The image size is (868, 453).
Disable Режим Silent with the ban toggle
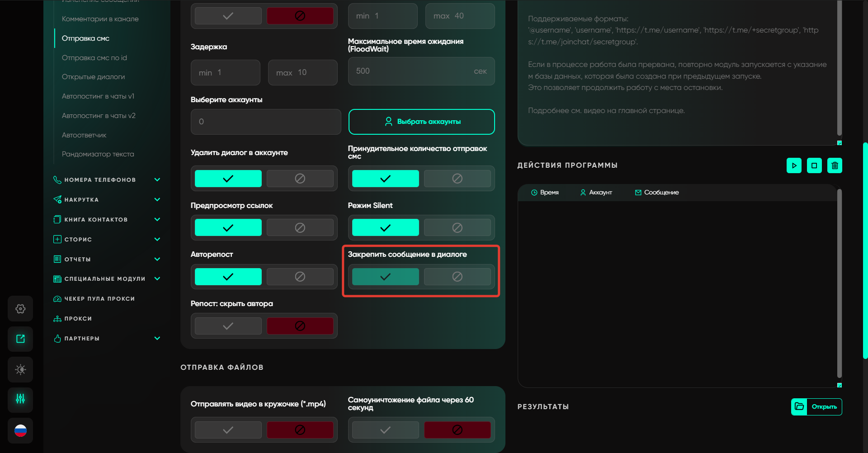pyautogui.click(x=457, y=228)
